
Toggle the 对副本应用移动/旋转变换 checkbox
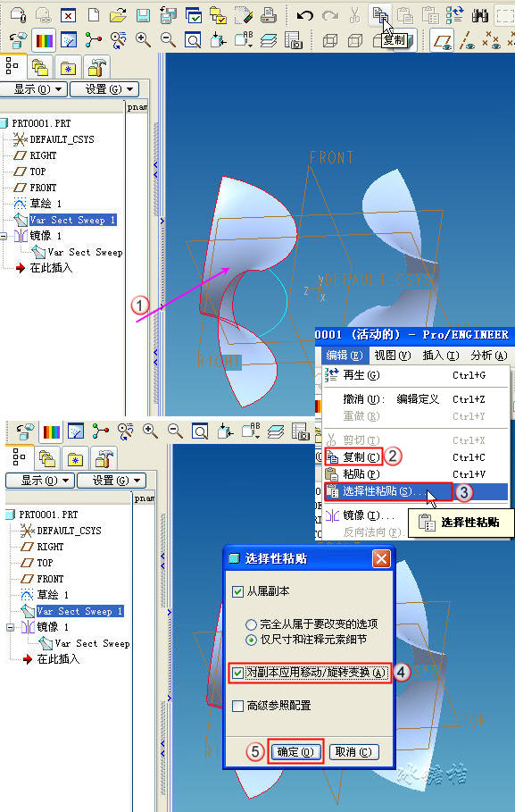pyautogui.click(x=237, y=673)
